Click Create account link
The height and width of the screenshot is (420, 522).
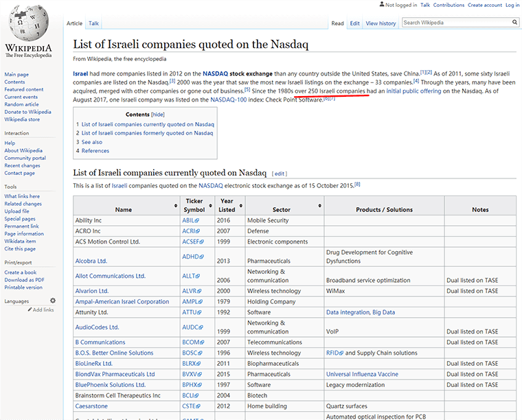click(485, 5)
